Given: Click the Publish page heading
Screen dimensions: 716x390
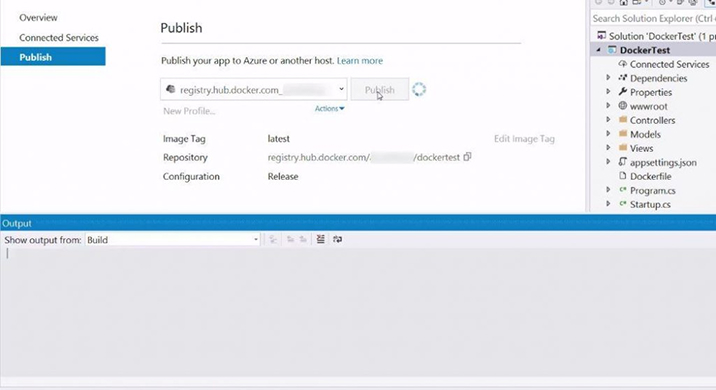Looking at the screenshot, I should [x=181, y=28].
